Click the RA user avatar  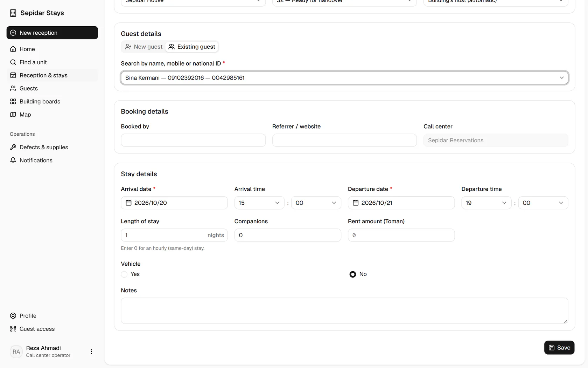pyautogui.click(x=16, y=352)
